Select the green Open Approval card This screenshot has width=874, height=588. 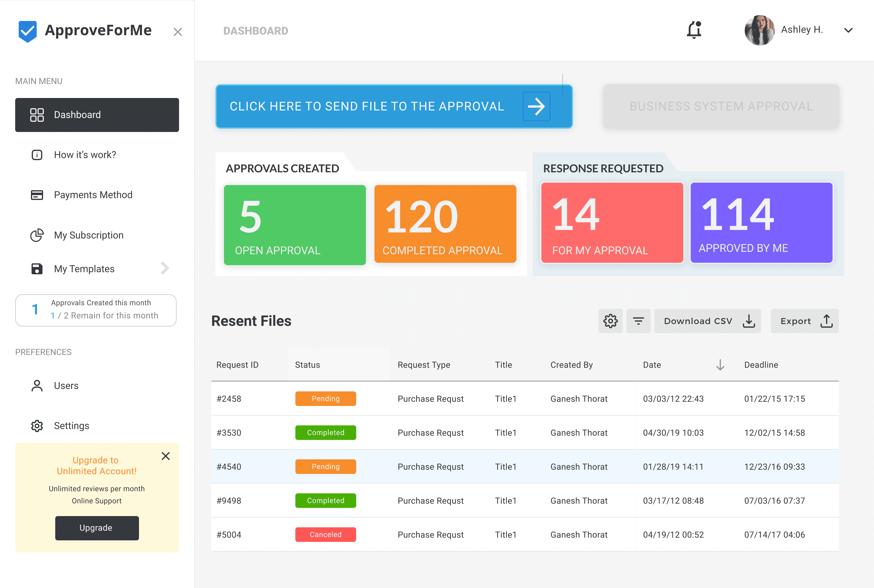tap(294, 225)
